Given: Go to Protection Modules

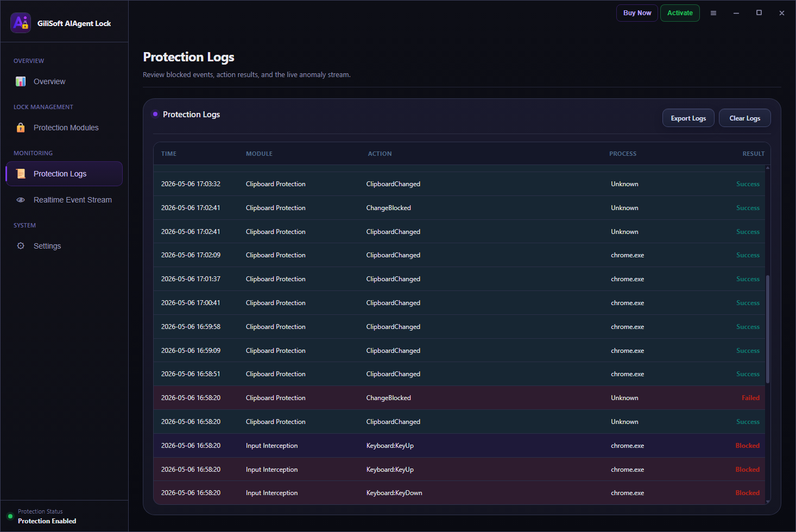Looking at the screenshot, I should coord(64,128).
